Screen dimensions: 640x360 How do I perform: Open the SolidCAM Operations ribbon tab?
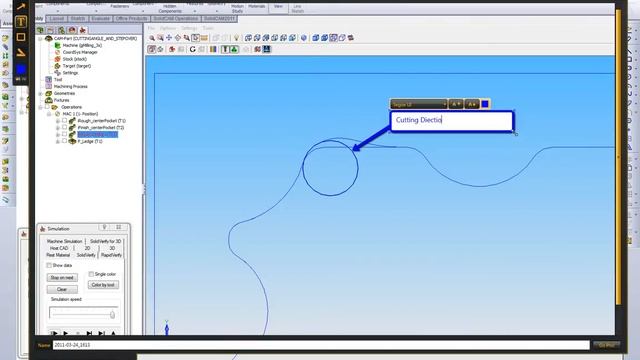tap(176, 19)
